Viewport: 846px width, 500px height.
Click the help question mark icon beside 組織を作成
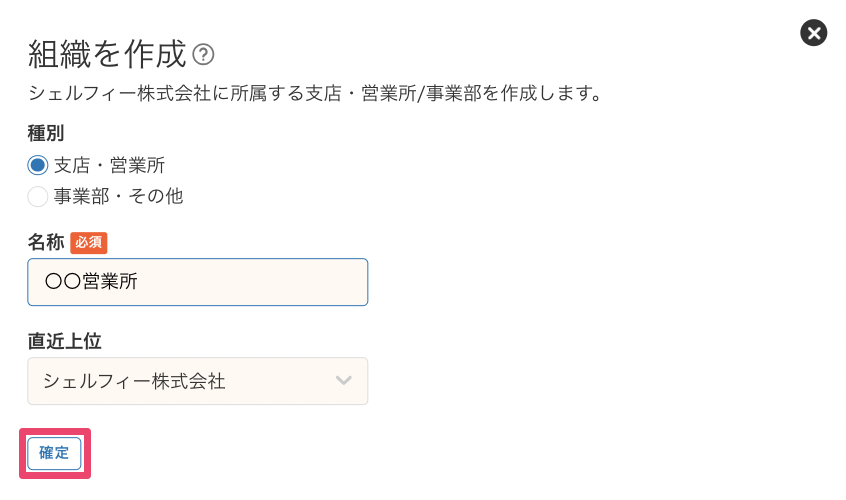click(204, 54)
